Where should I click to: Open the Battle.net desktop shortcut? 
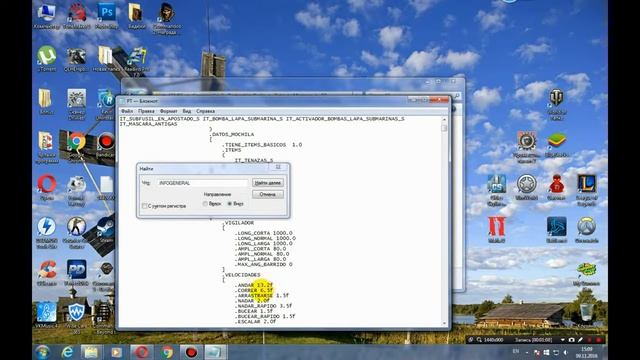pyautogui.click(x=556, y=230)
